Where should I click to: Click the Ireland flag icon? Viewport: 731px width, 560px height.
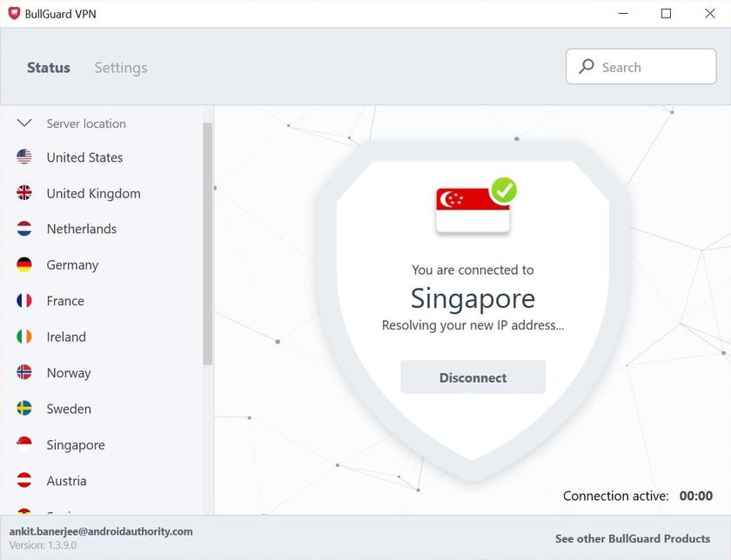[x=24, y=337]
